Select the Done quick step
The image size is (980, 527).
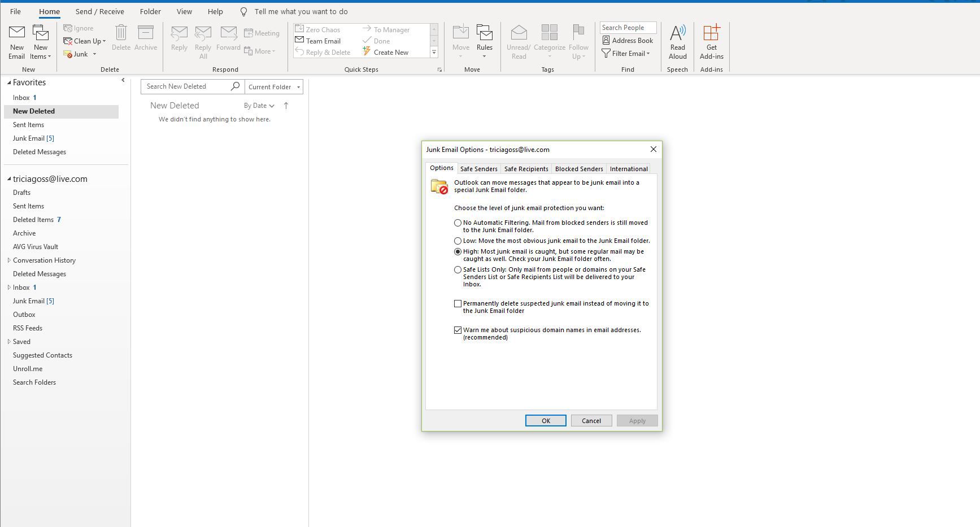(376, 41)
